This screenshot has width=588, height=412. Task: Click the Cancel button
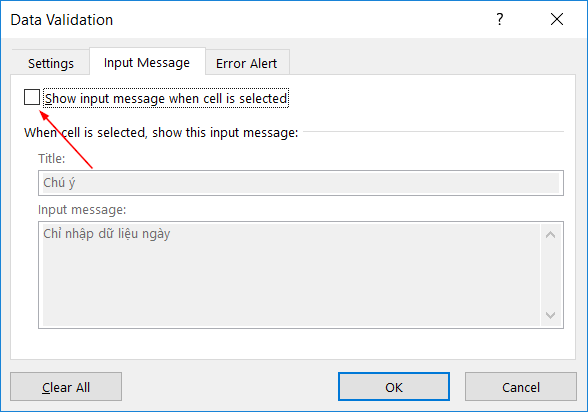(521, 387)
